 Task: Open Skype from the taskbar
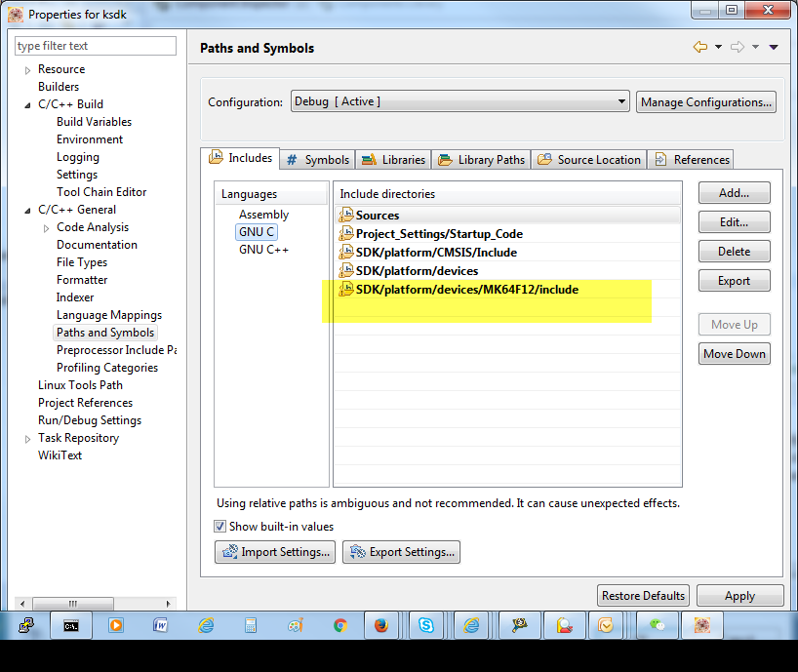[426, 624]
